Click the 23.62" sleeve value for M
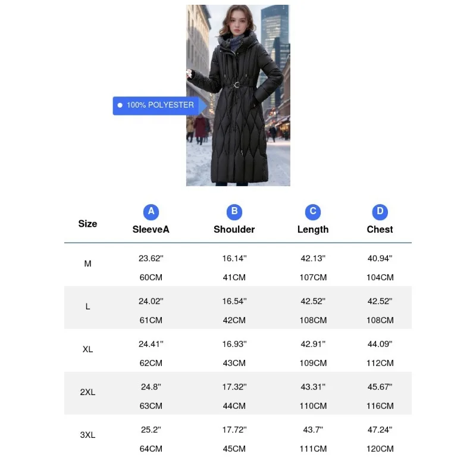Image resolution: width=476 pixels, height=476 pixels. 151,258
